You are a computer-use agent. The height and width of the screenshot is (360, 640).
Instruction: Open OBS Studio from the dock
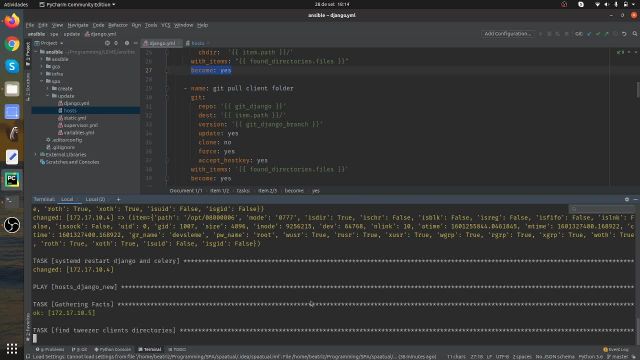(12, 225)
